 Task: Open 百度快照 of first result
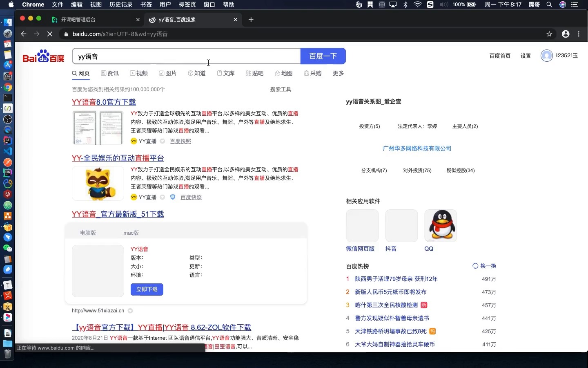pyautogui.click(x=180, y=141)
